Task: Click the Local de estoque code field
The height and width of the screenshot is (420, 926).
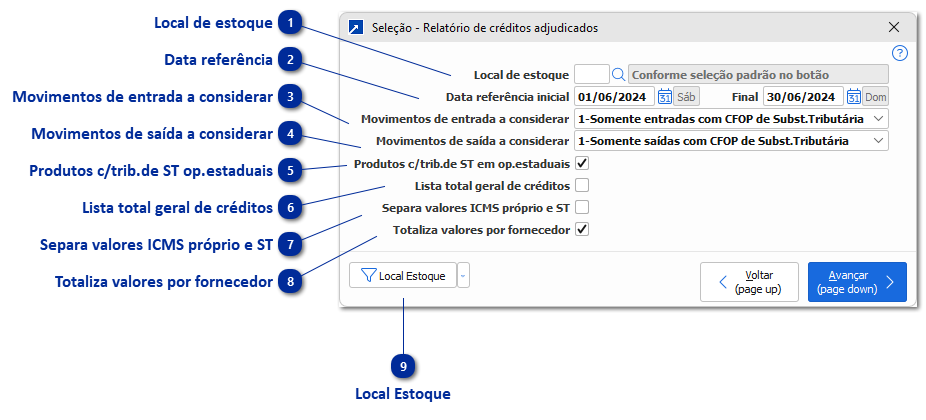Action: click(592, 74)
